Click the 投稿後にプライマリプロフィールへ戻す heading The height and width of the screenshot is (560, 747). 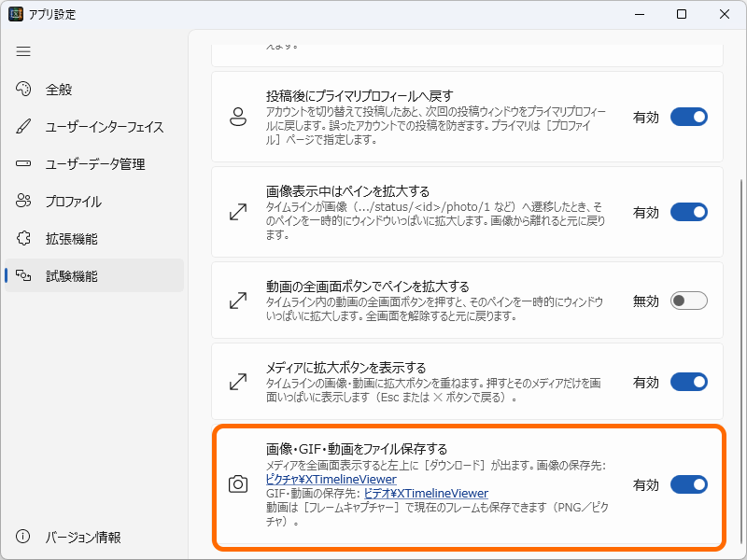point(359,96)
